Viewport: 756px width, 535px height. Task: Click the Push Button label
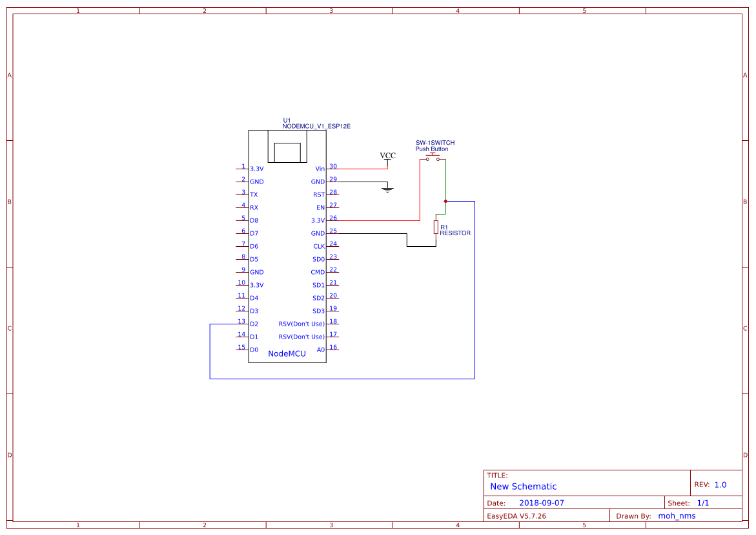431,149
